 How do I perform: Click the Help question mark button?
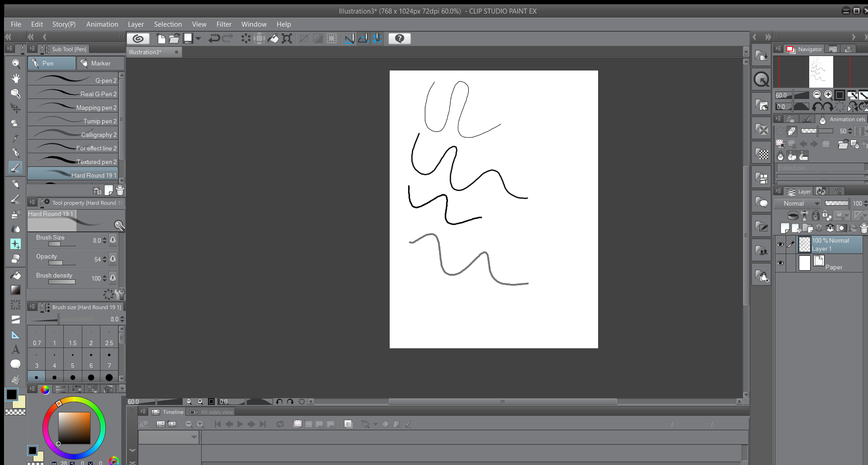point(399,39)
